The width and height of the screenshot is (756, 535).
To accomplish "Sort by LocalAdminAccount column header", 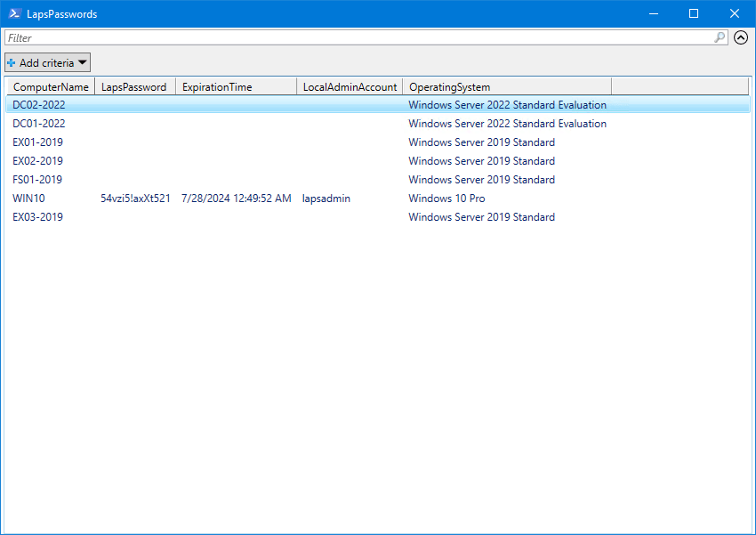I will pos(350,87).
